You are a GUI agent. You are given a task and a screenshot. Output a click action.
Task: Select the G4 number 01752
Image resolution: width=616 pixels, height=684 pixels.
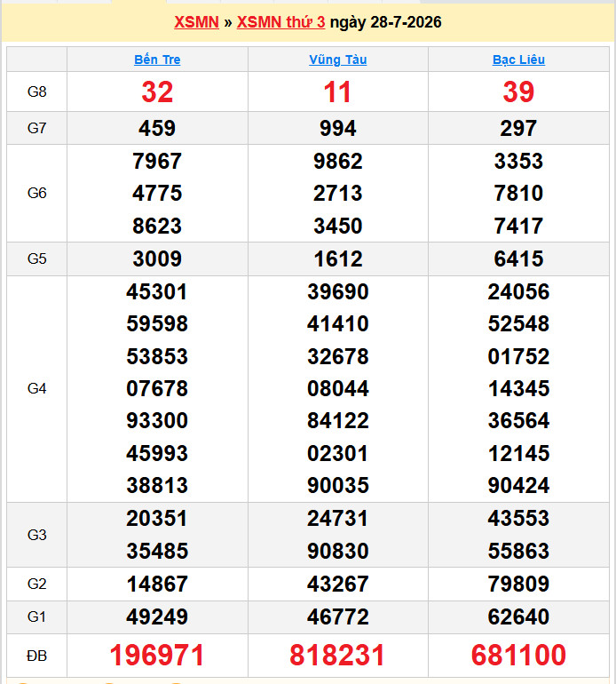click(x=518, y=356)
